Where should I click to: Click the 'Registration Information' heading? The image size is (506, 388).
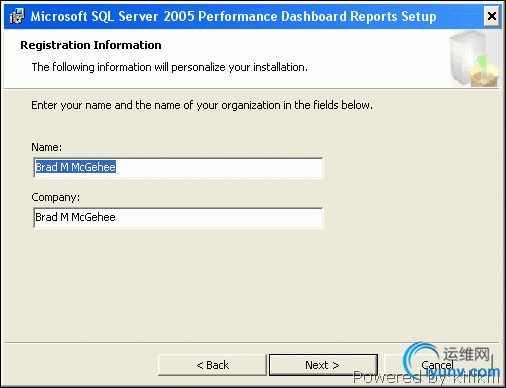[x=91, y=45]
